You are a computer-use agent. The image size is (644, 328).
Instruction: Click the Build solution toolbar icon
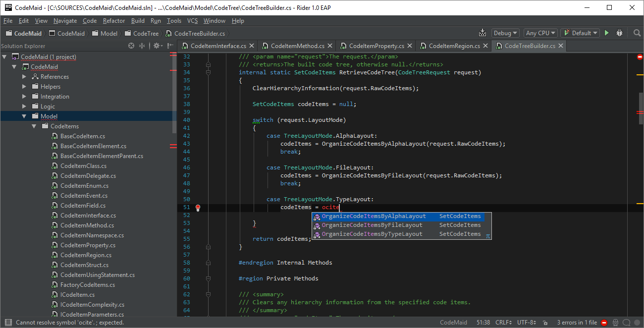(483, 33)
